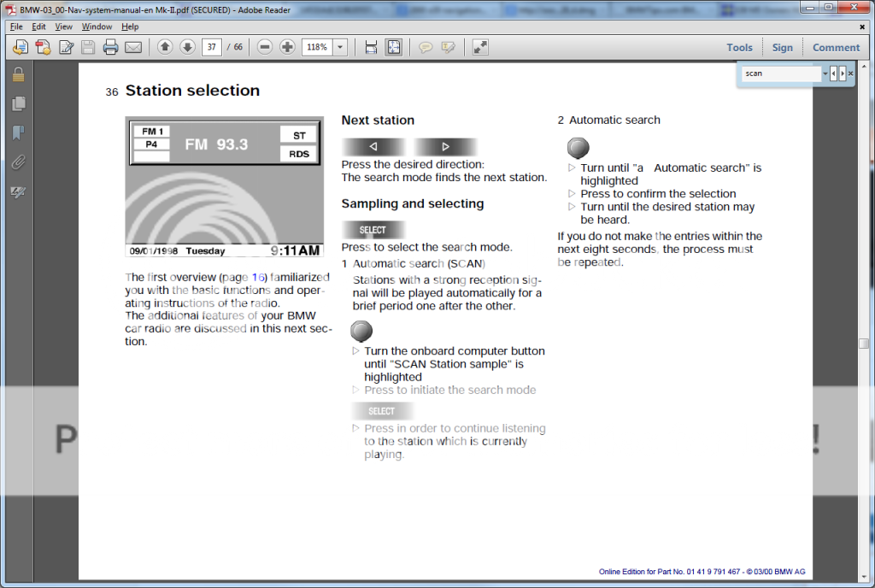This screenshot has width=875, height=588.
Task: Click the Sign button
Action: pos(783,47)
